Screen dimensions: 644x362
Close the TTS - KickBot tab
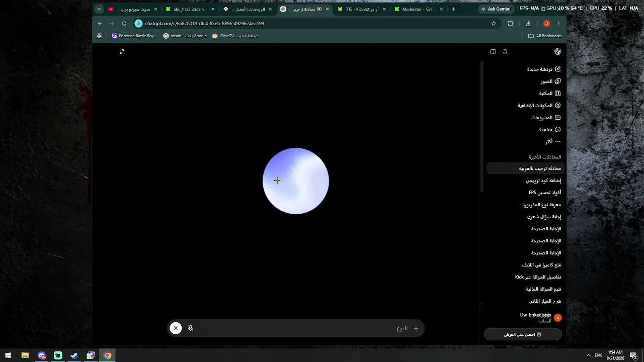(x=385, y=9)
